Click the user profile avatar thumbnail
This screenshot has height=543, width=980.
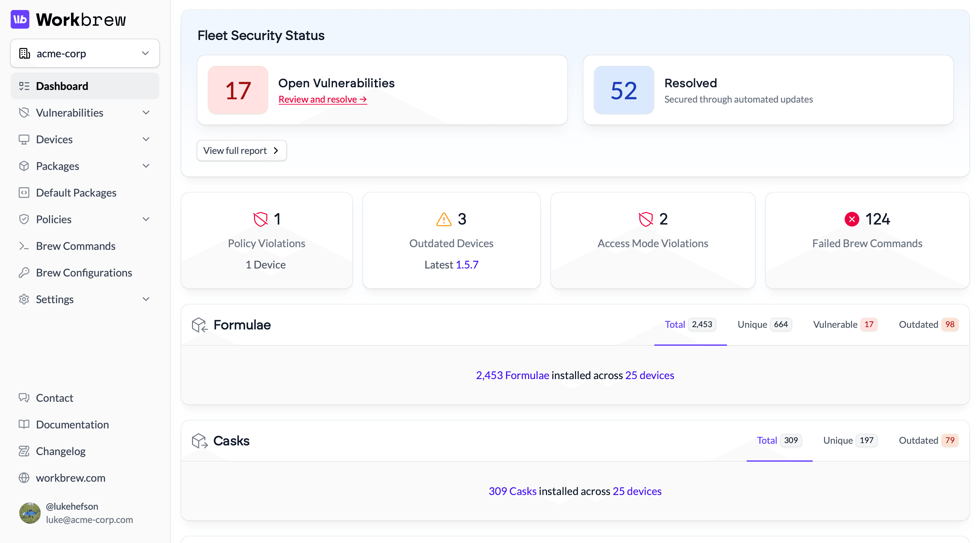(x=30, y=513)
